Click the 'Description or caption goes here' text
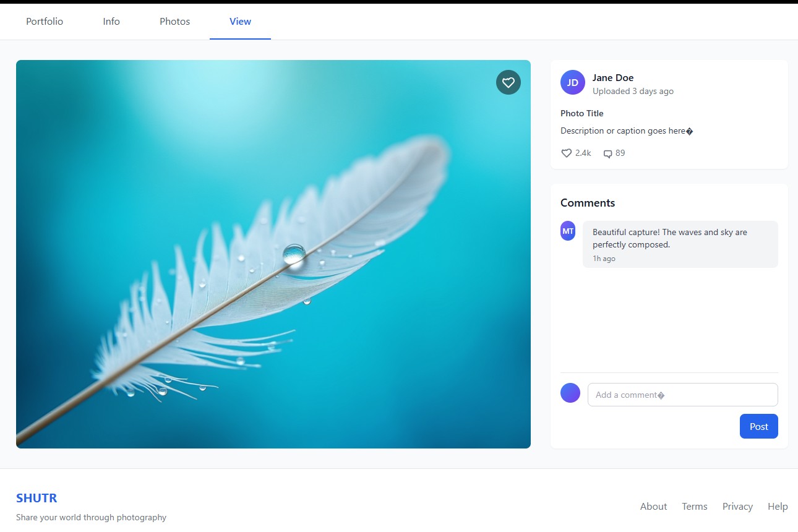Image resolution: width=798 pixels, height=532 pixels. (627, 131)
